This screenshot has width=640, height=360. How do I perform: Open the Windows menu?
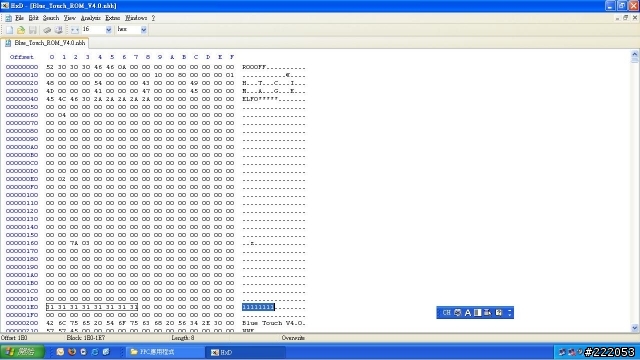coord(136,18)
